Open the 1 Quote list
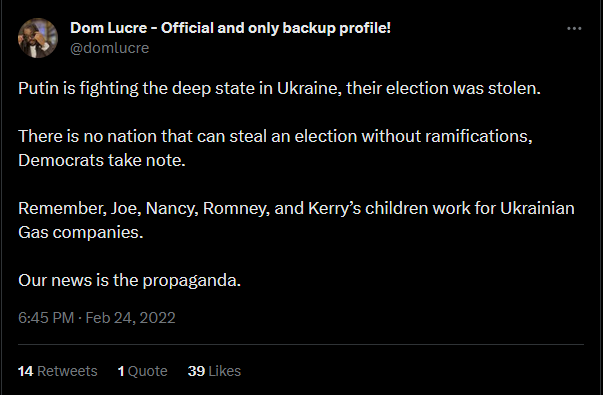This screenshot has width=603, height=395. (142, 371)
